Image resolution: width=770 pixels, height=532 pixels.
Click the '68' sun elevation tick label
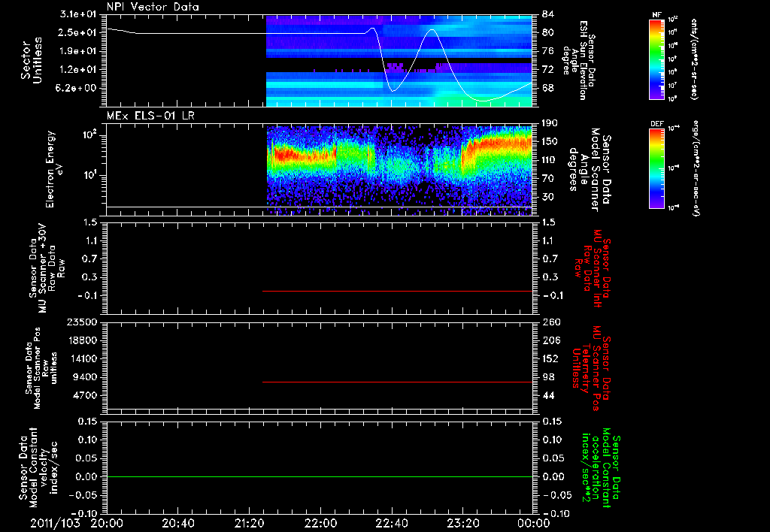coord(548,89)
